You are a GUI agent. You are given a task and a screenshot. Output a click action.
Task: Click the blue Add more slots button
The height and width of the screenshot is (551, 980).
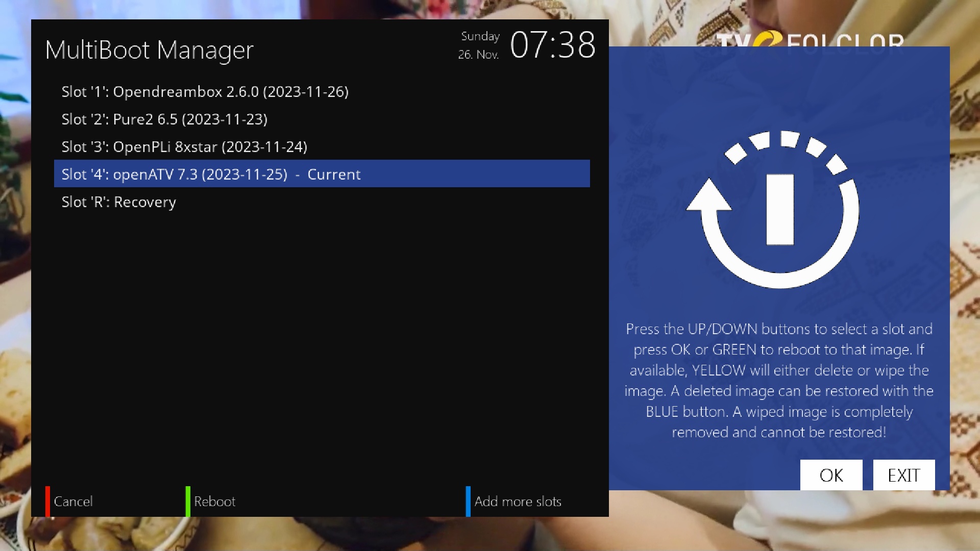[x=514, y=501]
